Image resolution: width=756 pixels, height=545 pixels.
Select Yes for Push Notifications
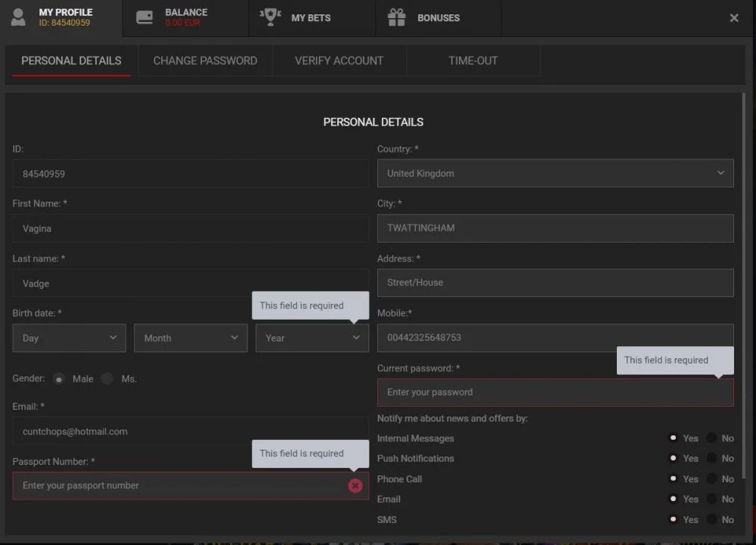point(673,458)
